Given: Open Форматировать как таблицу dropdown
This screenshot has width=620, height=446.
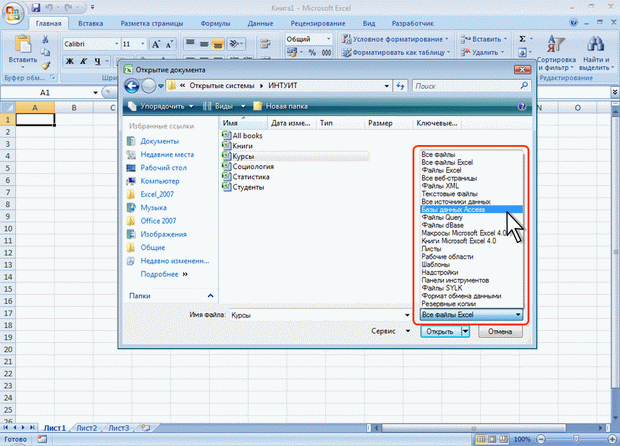Looking at the screenshot, I should point(396,52).
